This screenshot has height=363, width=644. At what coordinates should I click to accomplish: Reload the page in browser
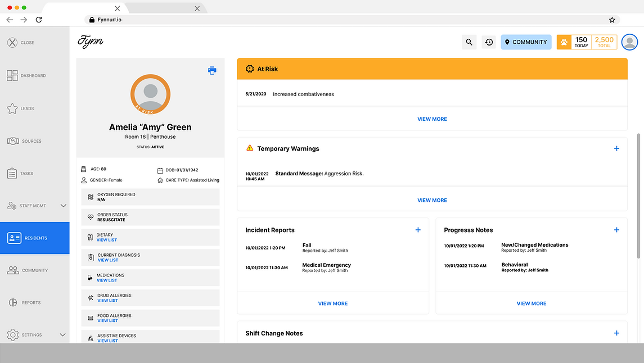tap(39, 20)
